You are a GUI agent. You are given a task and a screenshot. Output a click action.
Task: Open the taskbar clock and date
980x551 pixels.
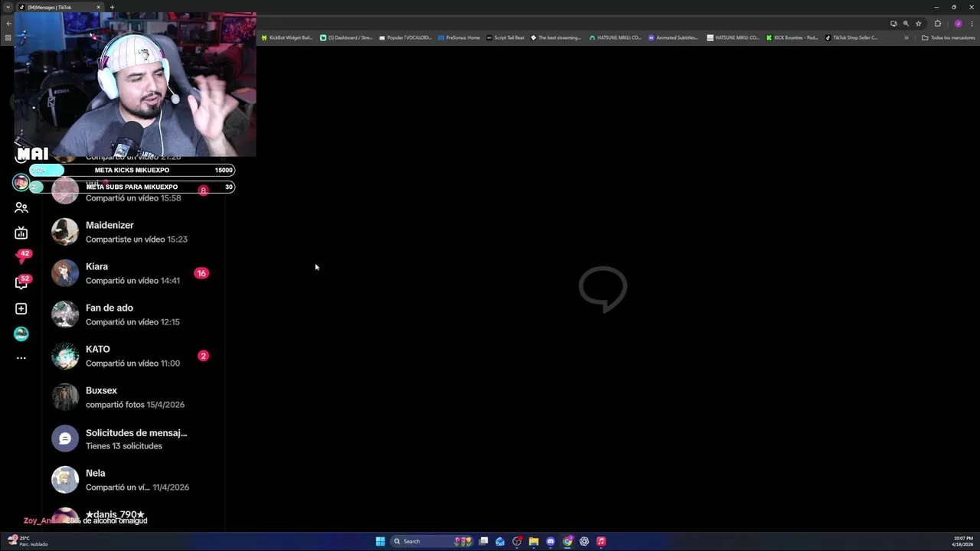click(962, 541)
